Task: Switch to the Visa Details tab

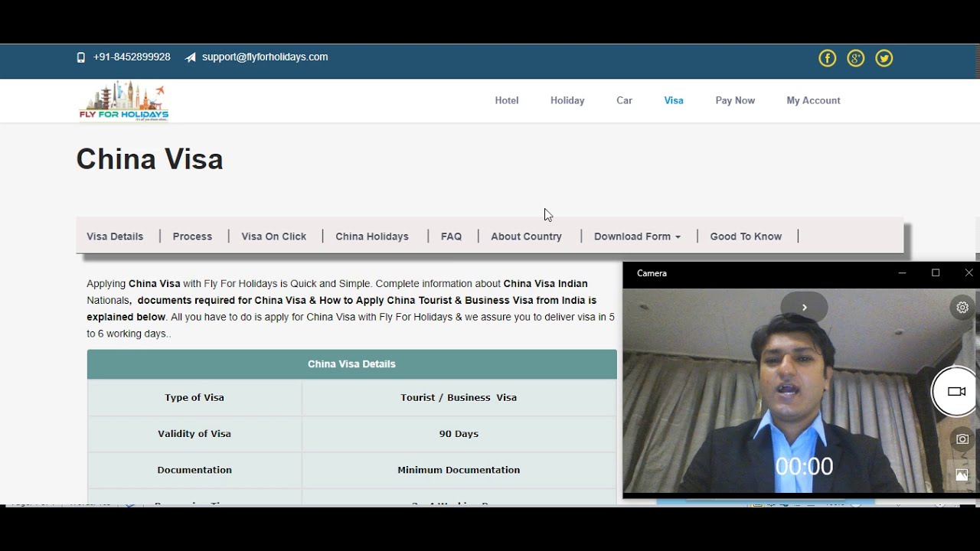Action: pos(115,236)
